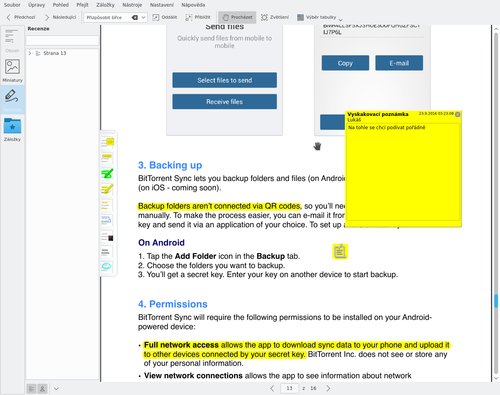This screenshot has height=395, width=500.
Task: Open the Záložky bookmarks sidebar panel
Action: coord(12,130)
